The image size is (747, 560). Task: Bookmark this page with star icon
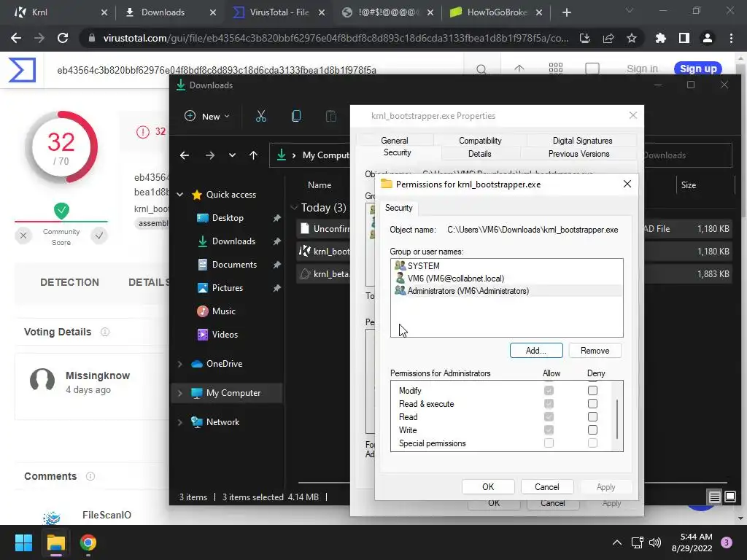[632, 38]
